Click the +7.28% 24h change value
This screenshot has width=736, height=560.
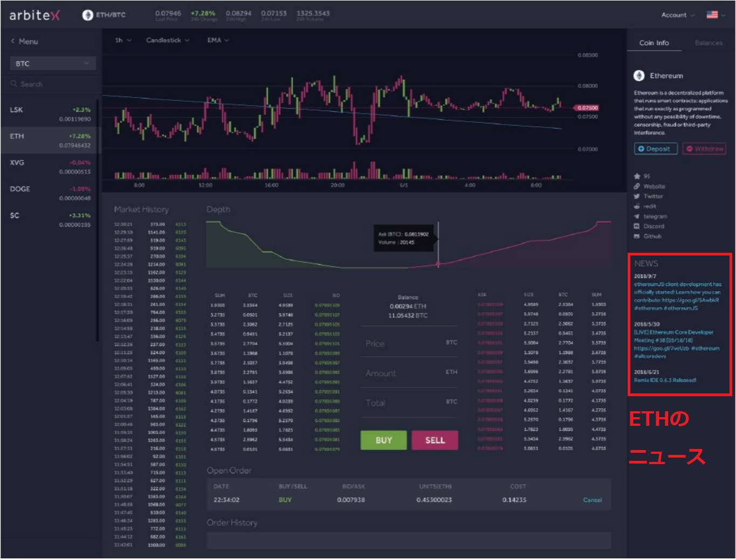(203, 13)
